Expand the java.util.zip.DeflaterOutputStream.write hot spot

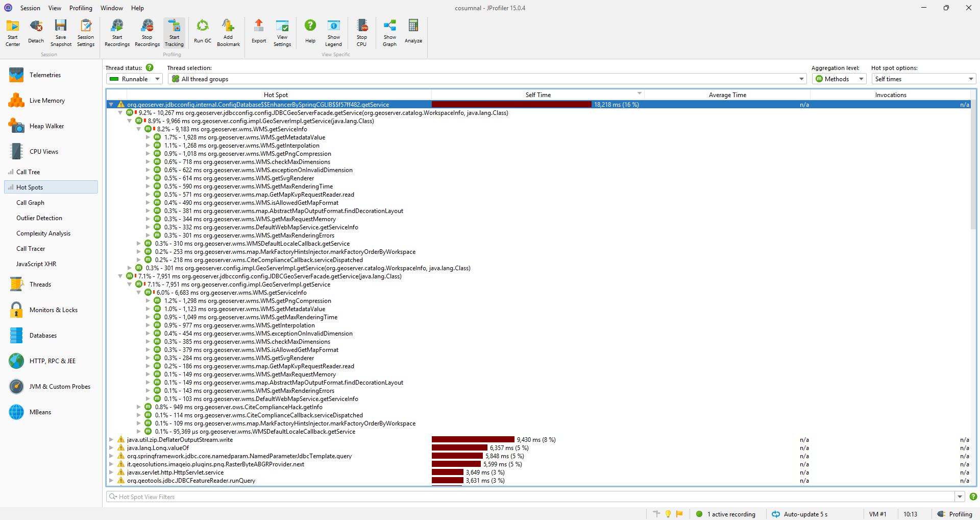(111, 440)
